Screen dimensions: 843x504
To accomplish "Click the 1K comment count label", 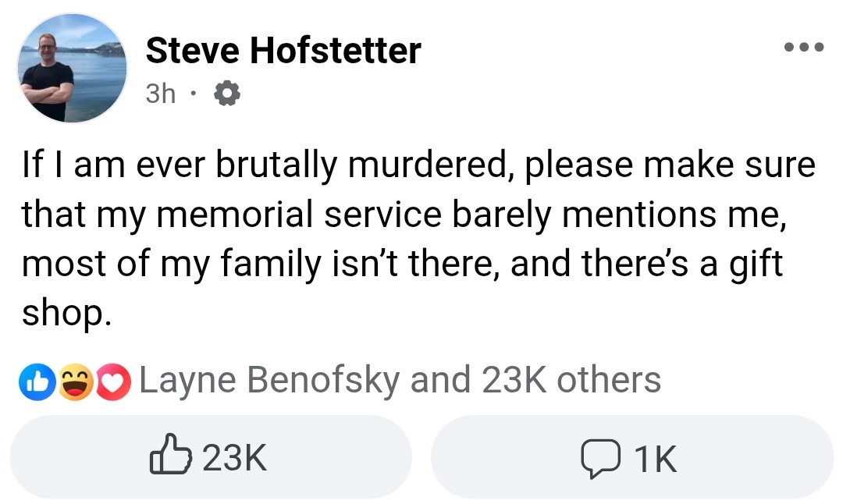I will coord(655,459).
